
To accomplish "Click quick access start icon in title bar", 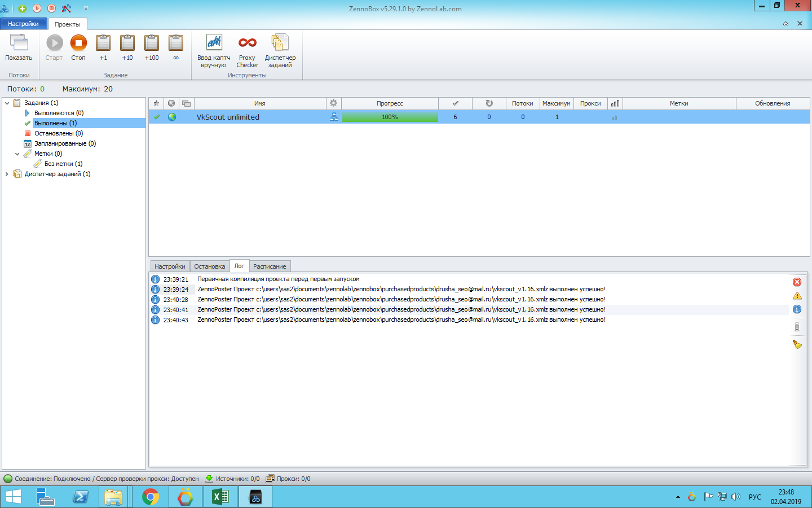I will 37,8.
